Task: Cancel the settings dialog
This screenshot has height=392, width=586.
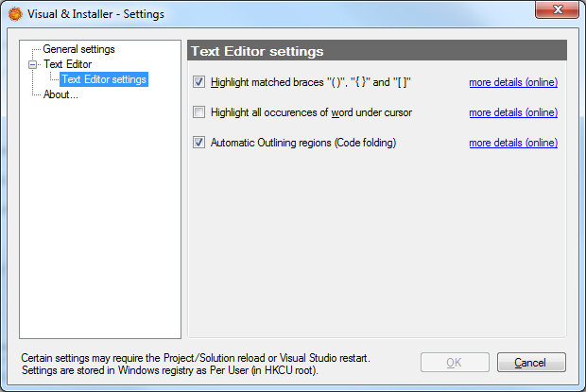Action: click(531, 362)
